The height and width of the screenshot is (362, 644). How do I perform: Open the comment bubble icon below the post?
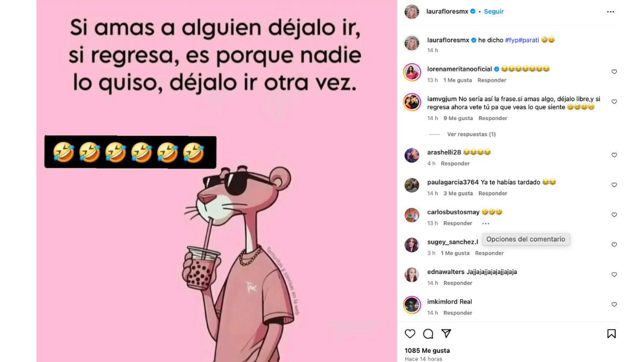(x=428, y=334)
